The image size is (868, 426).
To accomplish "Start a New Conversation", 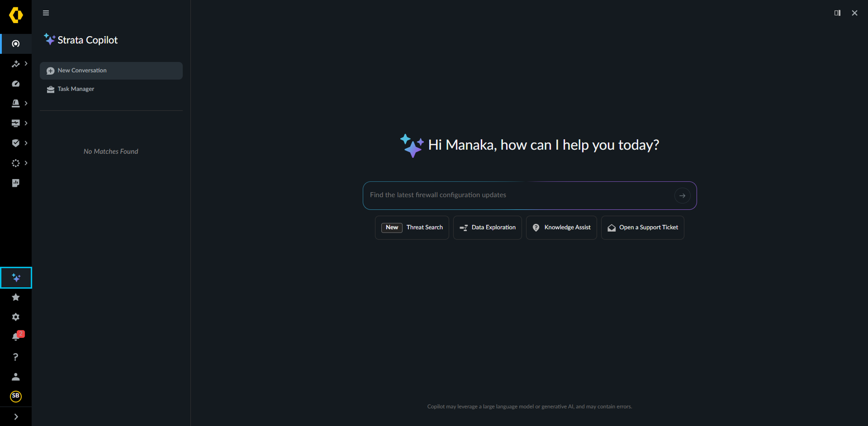I will coord(111,70).
